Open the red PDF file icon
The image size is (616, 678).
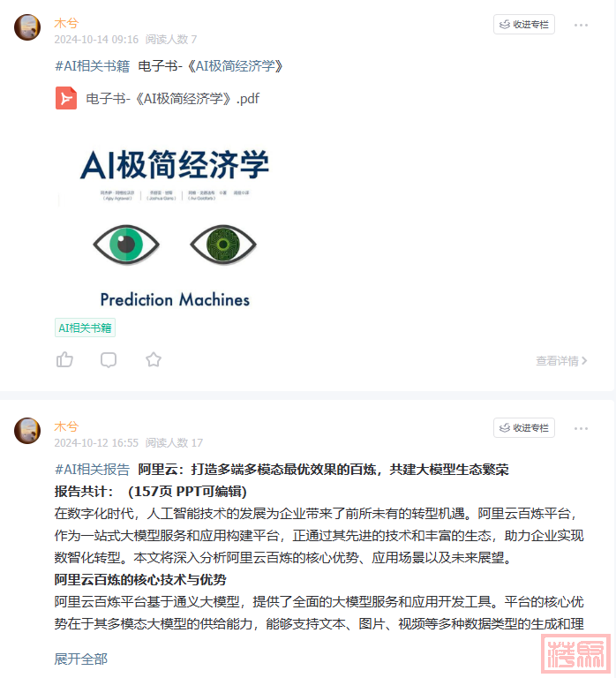coord(66,98)
